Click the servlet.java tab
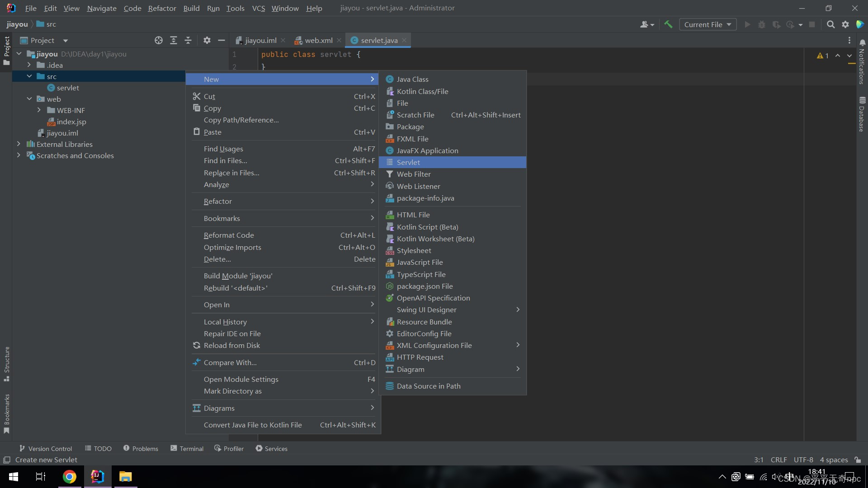 (378, 40)
